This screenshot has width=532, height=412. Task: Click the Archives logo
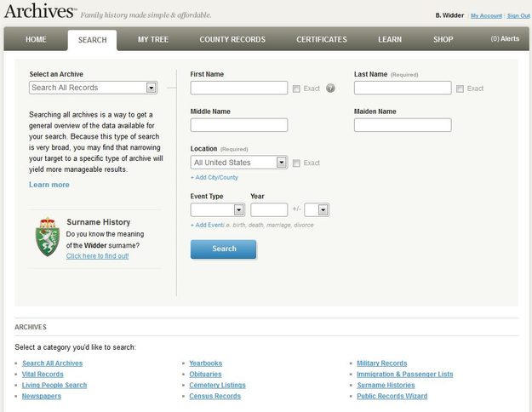coord(40,11)
